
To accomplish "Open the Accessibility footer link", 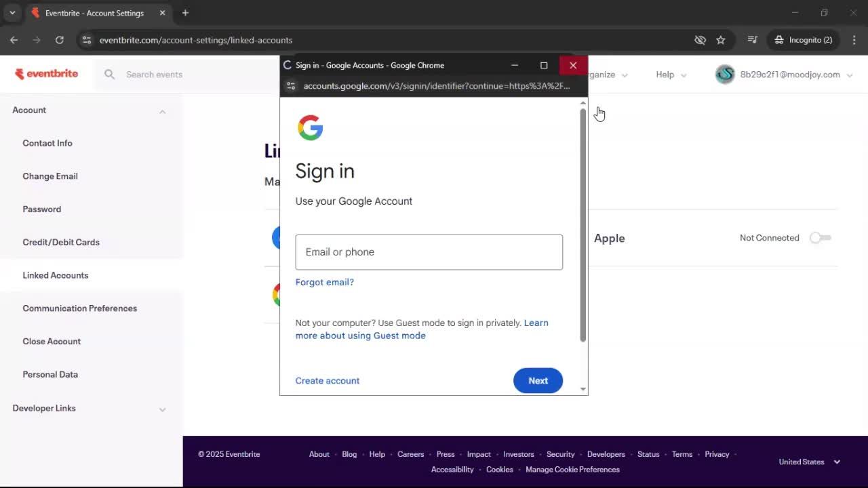I will click(x=452, y=470).
